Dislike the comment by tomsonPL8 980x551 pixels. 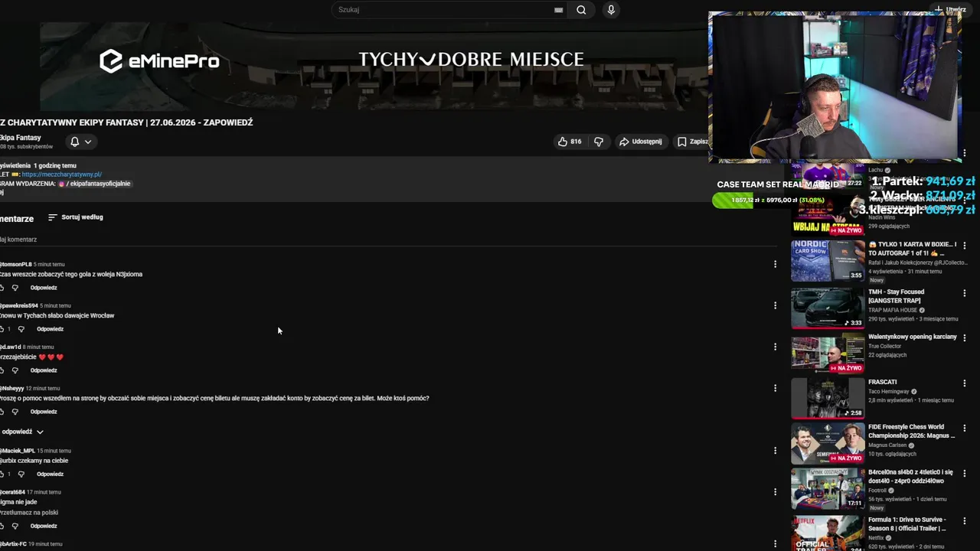point(15,288)
